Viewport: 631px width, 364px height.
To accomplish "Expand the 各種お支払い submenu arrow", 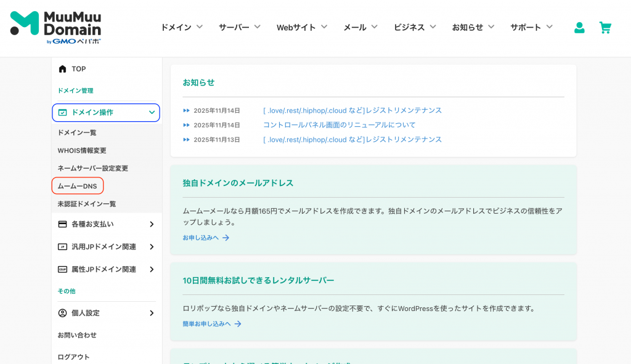I will pos(151,224).
